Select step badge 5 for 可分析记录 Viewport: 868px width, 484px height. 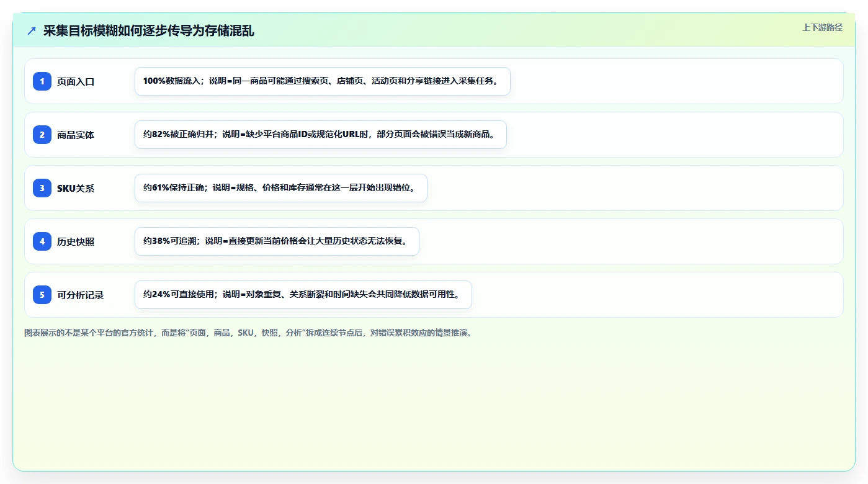[x=42, y=295]
